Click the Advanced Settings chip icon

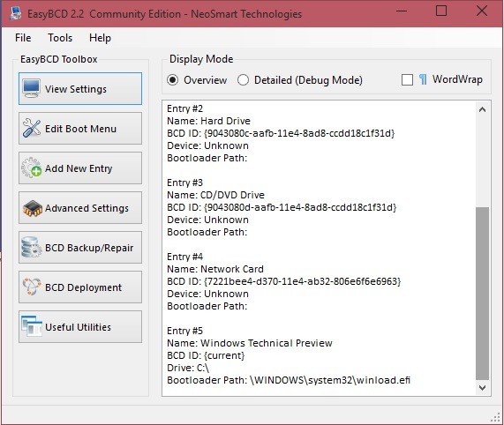point(33,208)
